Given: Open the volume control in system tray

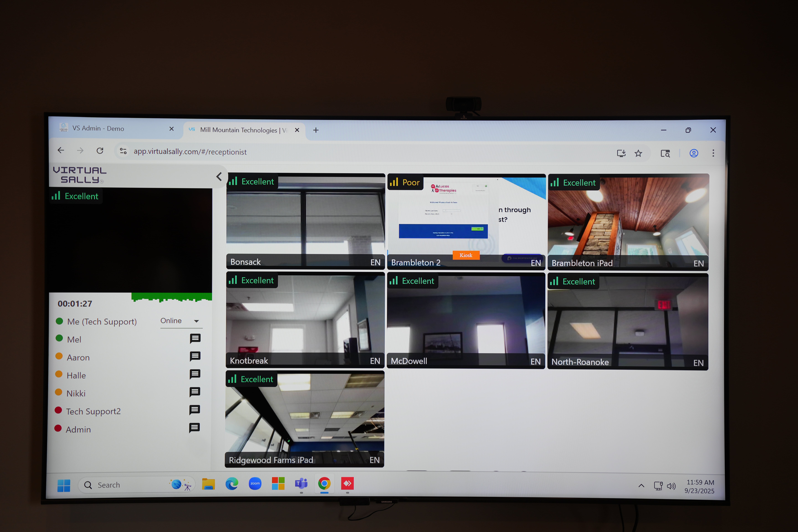Looking at the screenshot, I should point(671,486).
